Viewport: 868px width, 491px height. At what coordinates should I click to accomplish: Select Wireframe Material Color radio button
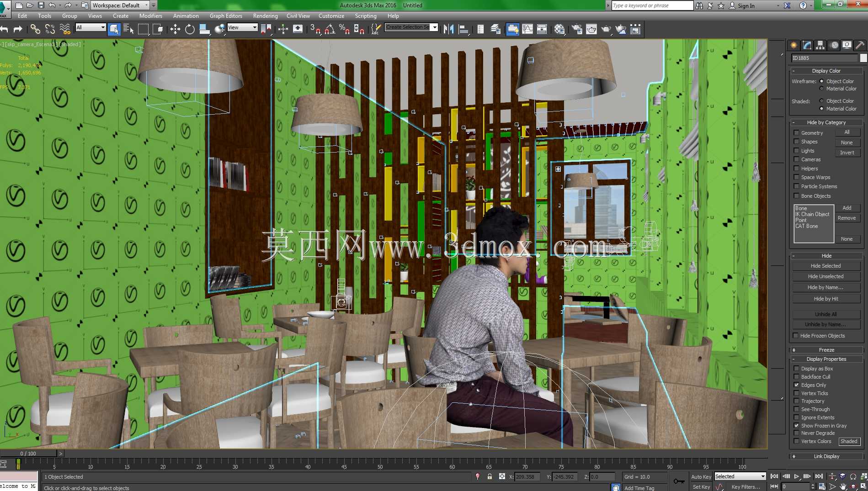[x=821, y=89]
